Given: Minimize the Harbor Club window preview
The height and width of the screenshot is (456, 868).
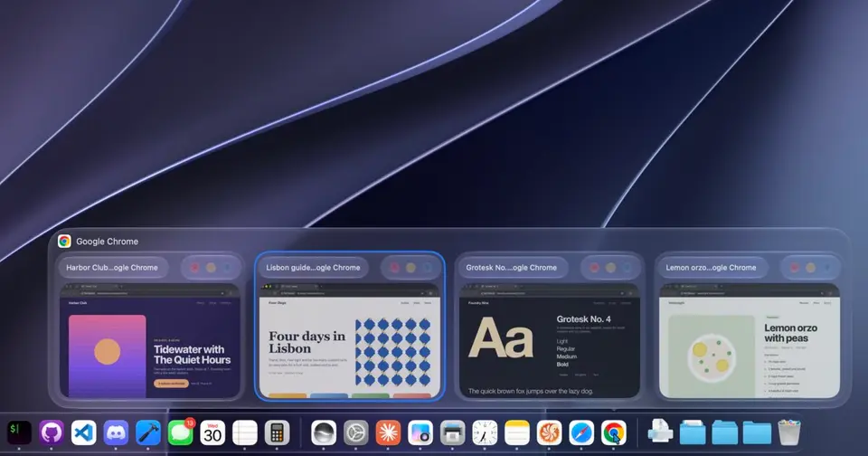Looking at the screenshot, I should coord(211,268).
